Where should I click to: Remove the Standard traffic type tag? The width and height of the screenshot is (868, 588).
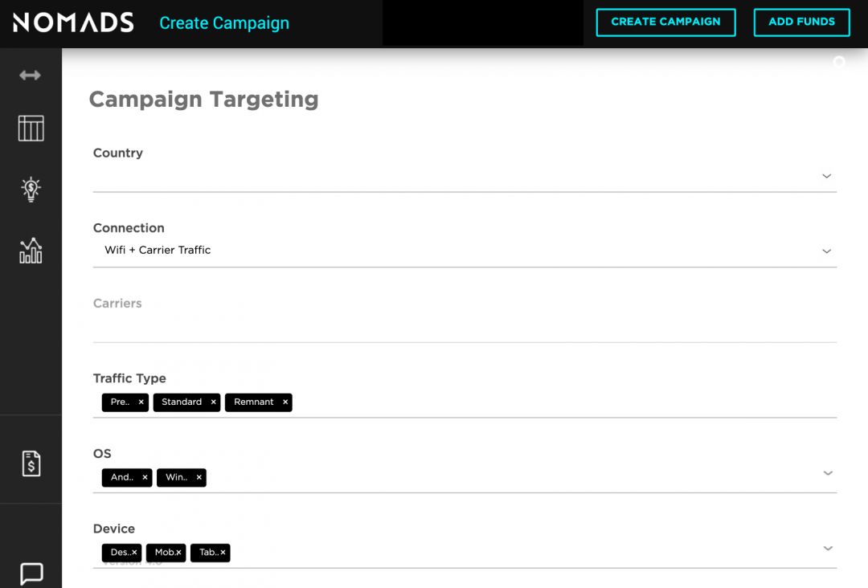pyautogui.click(x=213, y=402)
